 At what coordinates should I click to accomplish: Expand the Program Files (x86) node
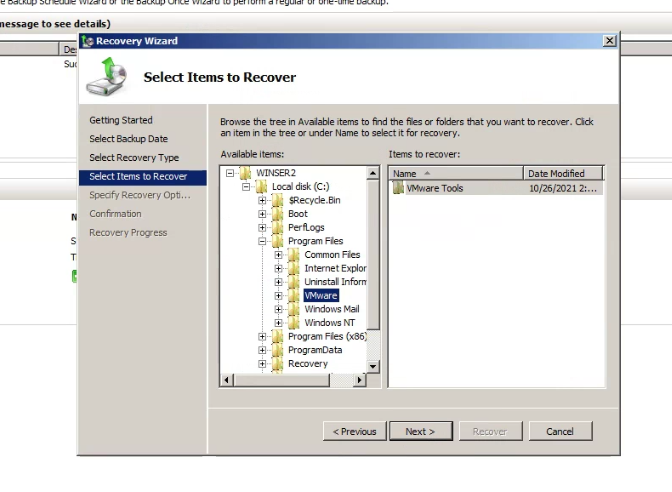click(262, 337)
